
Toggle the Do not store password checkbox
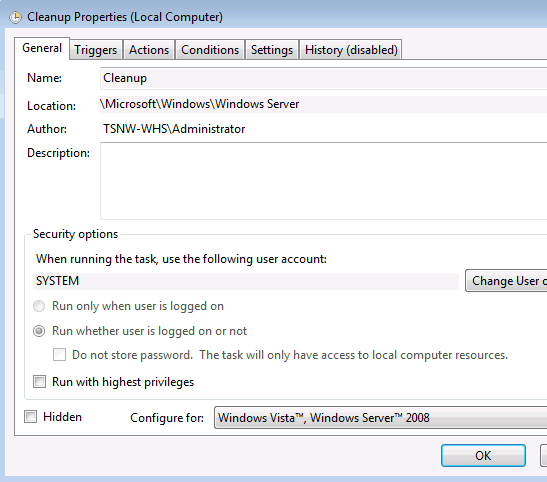pos(59,355)
